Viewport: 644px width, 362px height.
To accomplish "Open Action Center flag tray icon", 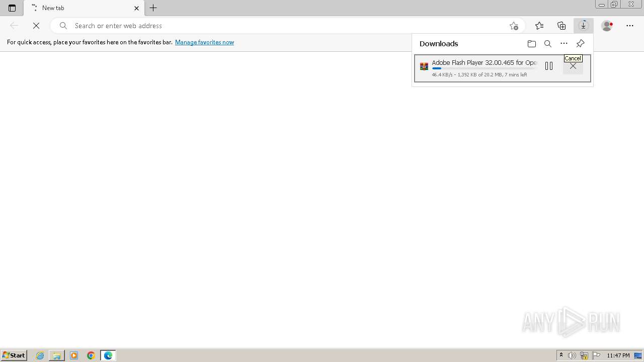I will (x=596, y=355).
